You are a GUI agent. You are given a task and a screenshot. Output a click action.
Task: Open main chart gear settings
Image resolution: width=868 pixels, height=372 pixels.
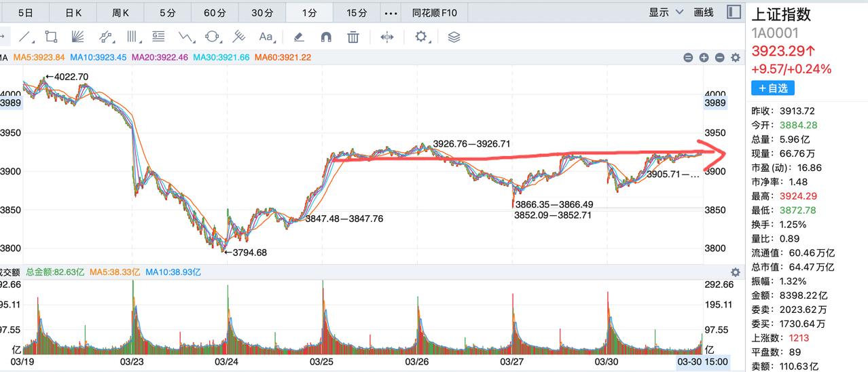[x=735, y=58]
